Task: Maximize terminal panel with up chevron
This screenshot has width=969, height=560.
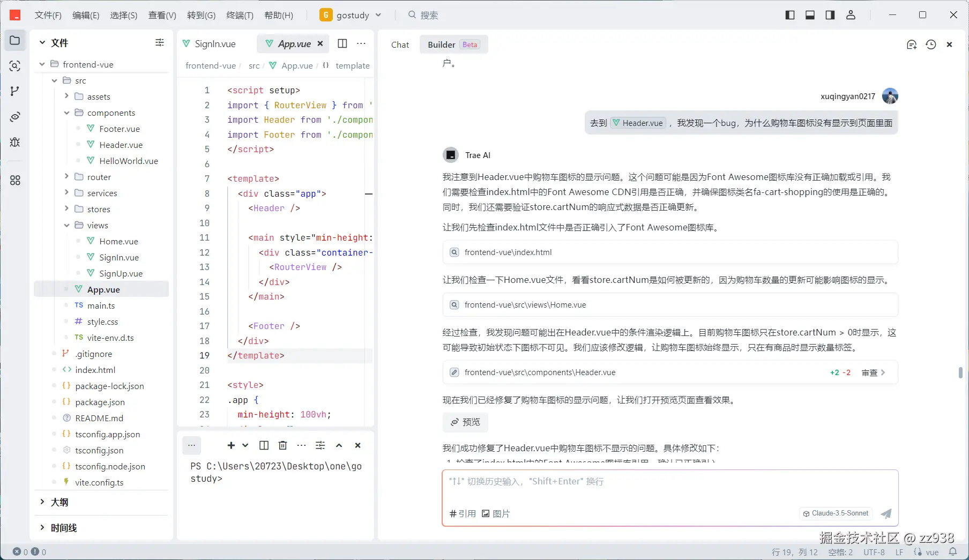Action: coord(339,445)
